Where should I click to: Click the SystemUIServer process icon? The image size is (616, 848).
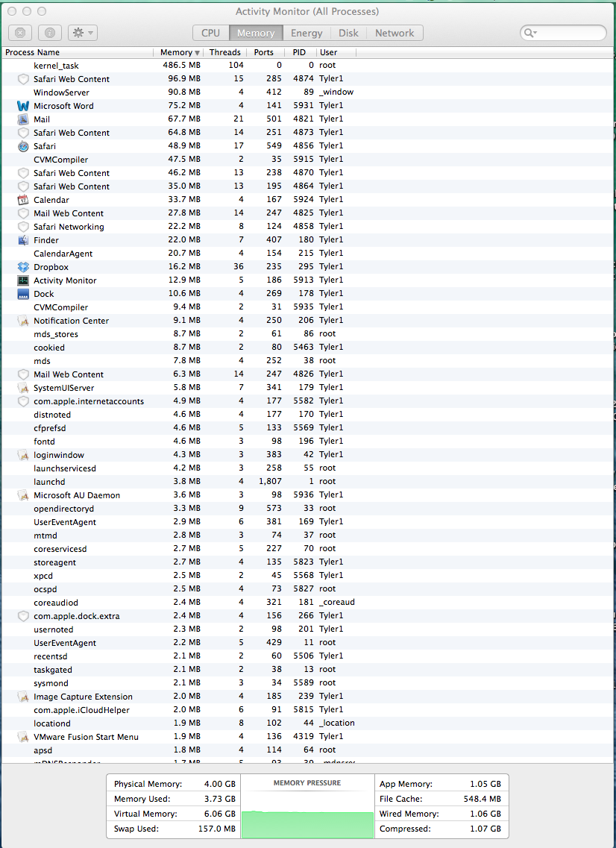click(22, 388)
